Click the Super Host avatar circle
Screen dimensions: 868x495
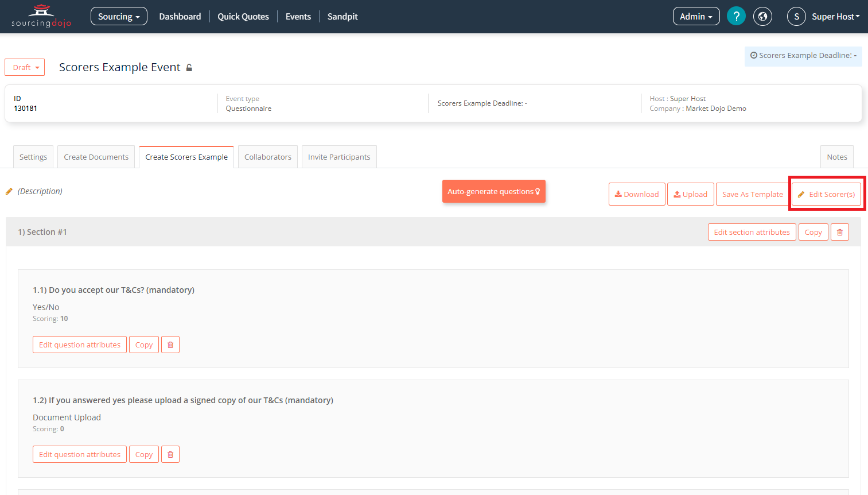[796, 16]
